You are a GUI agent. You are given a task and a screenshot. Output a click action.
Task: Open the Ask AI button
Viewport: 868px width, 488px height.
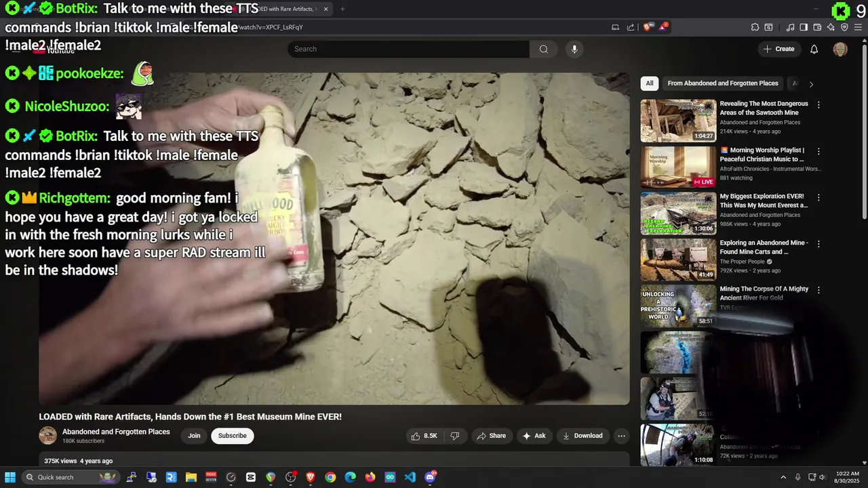coord(534,436)
